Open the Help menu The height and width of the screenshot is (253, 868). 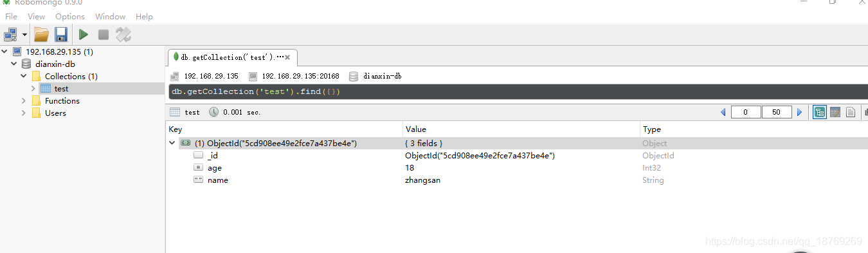click(x=145, y=16)
